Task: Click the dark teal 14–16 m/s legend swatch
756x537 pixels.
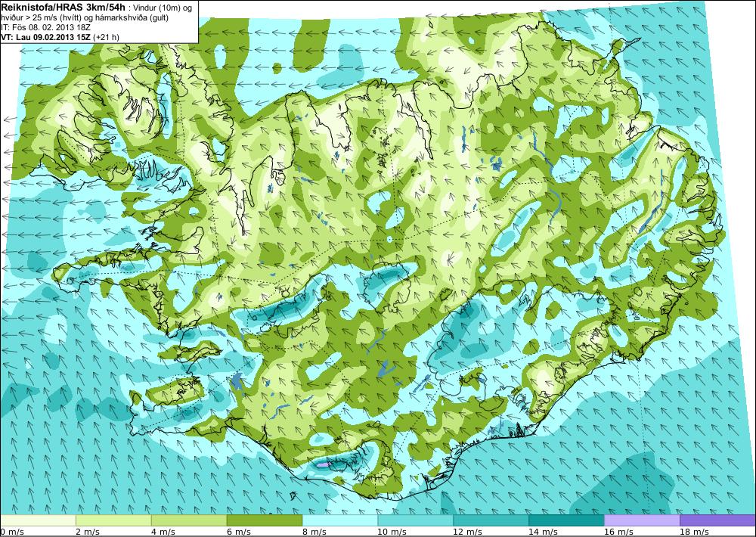Action: click(x=566, y=520)
